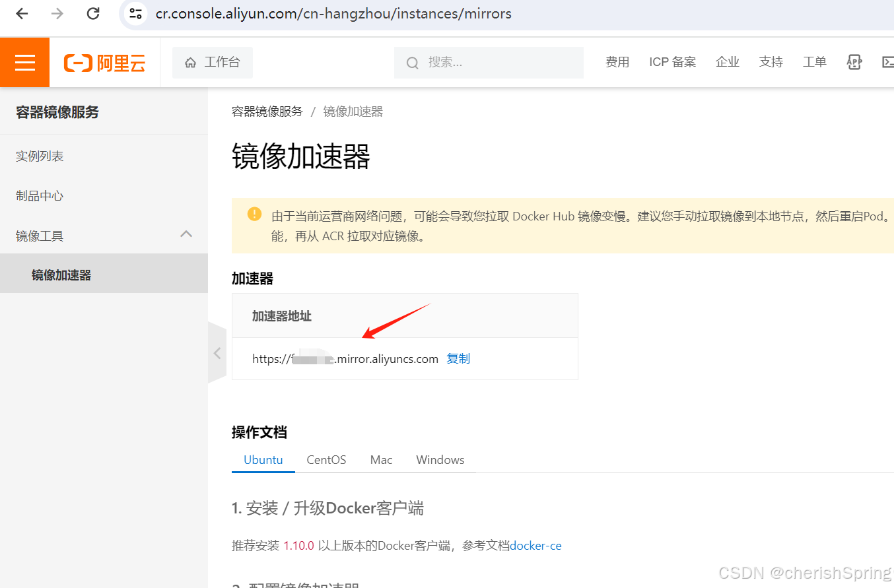Open the ICP 备案 menu
894x588 pixels.
click(x=672, y=62)
